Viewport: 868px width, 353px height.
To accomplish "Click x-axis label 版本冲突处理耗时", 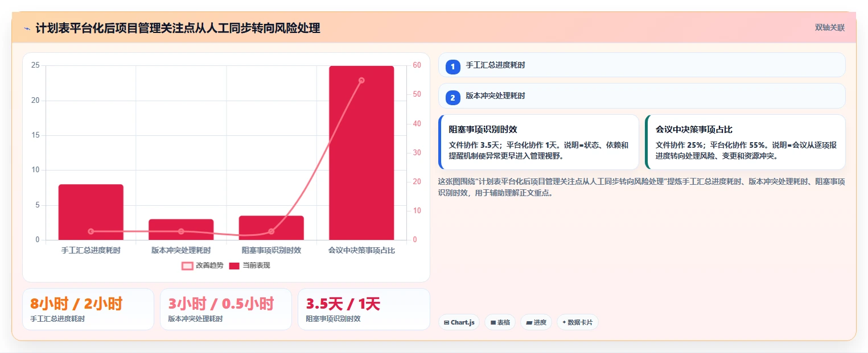I will tap(181, 250).
